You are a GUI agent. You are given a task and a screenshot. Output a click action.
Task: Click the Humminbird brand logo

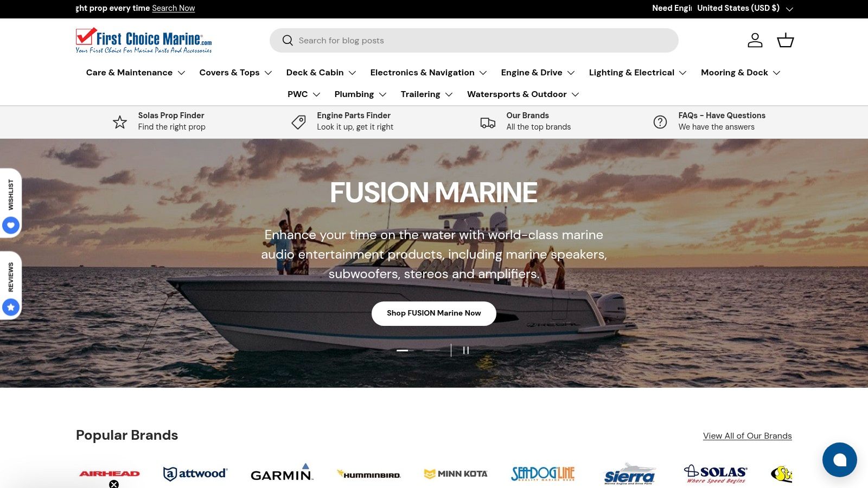tap(369, 474)
